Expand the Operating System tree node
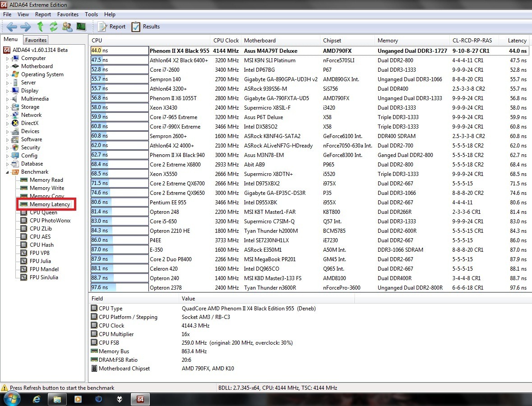The height and width of the screenshot is (406, 532). pos(7,74)
